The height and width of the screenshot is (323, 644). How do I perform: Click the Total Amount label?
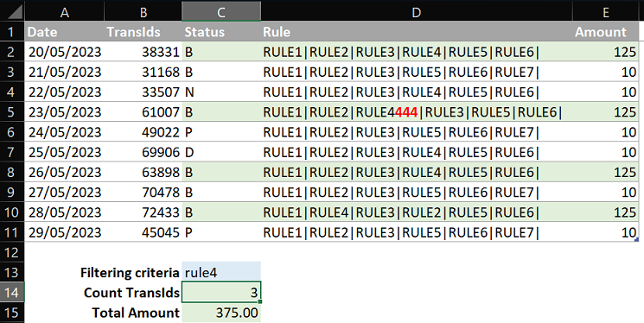136,313
